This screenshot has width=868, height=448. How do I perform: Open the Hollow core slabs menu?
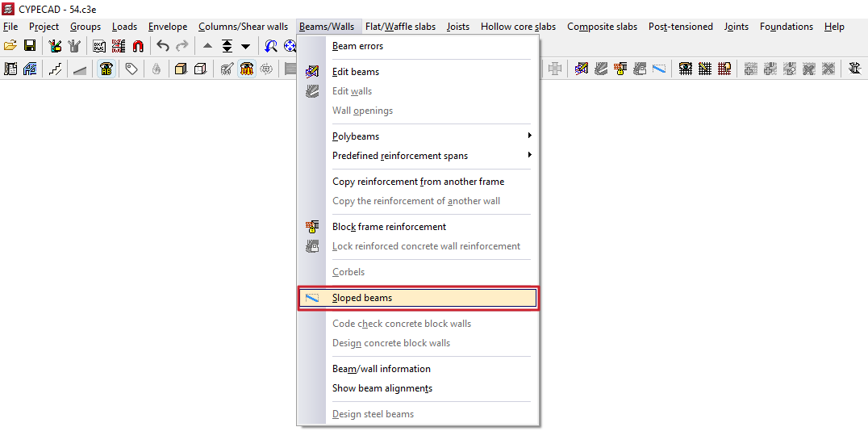pos(518,27)
